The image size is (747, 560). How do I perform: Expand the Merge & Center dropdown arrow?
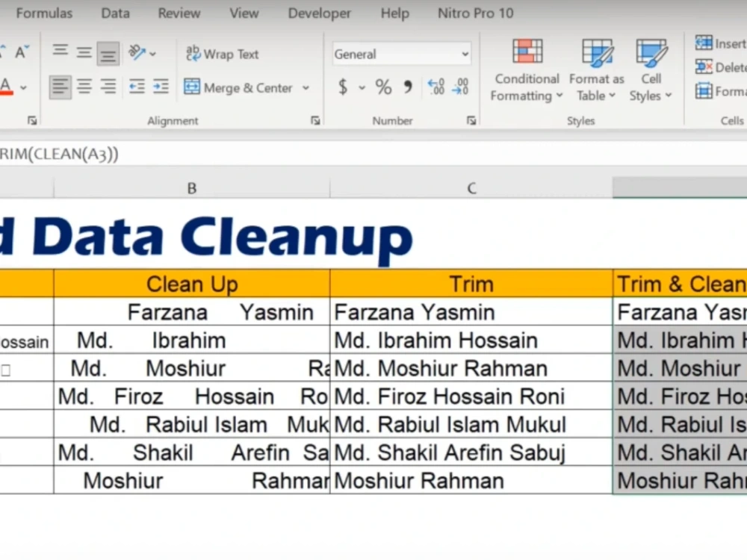pyautogui.click(x=306, y=88)
